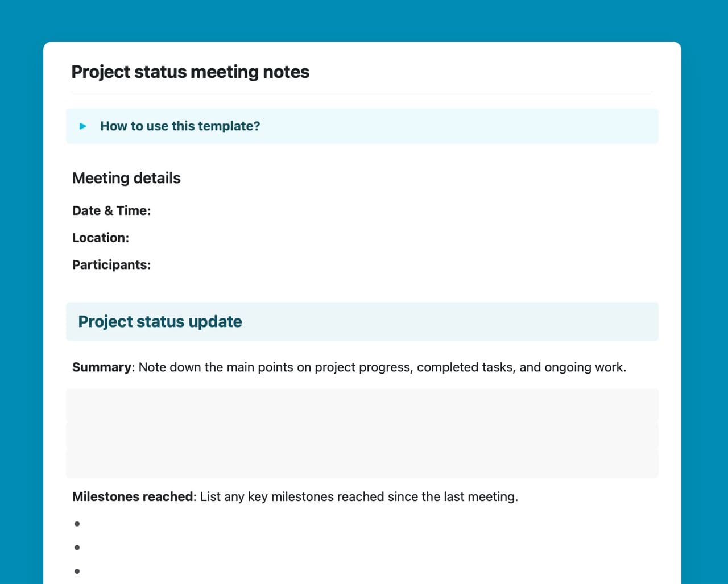Click the 'Project status meeting notes' title
The width and height of the screenshot is (728, 584).
[190, 72]
